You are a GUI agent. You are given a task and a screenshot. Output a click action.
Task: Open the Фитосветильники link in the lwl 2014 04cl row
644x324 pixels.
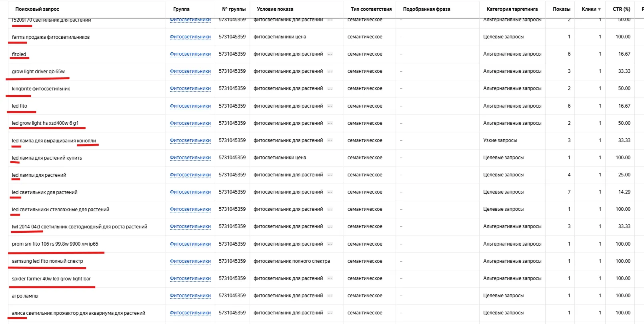(x=190, y=226)
